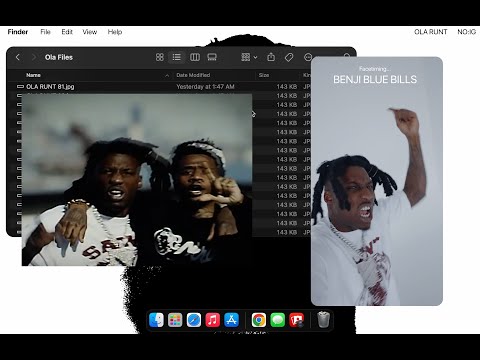Click the Facetiming status label
Screen dimensions: 480x360
pyautogui.click(x=374, y=69)
